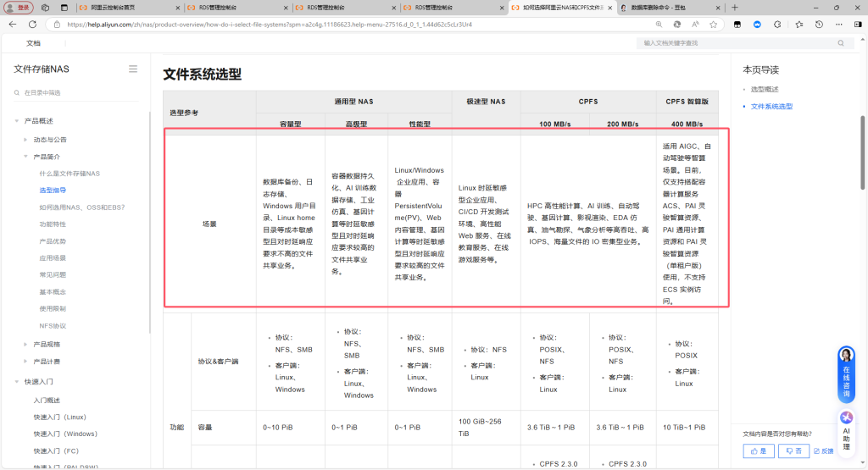Vote 是 thumbs-up for helpful document
The image size is (868, 470).
pyautogui.click(x=759, y=451)
